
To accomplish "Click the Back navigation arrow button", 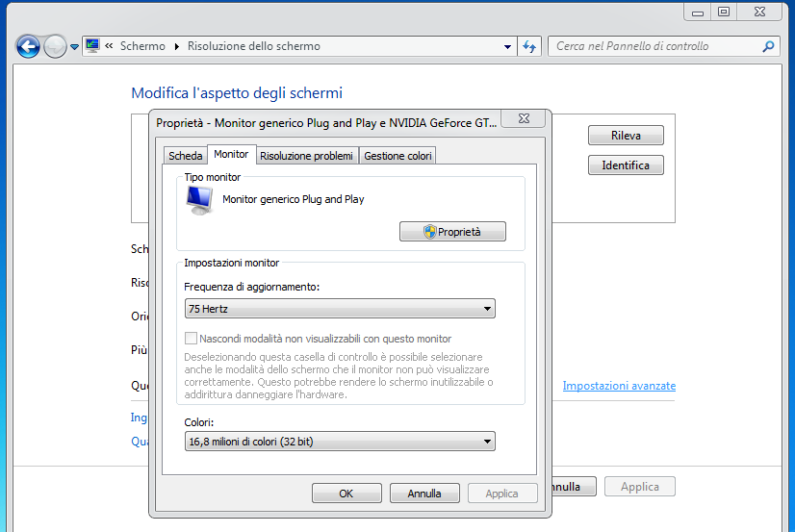I will 28,46.
